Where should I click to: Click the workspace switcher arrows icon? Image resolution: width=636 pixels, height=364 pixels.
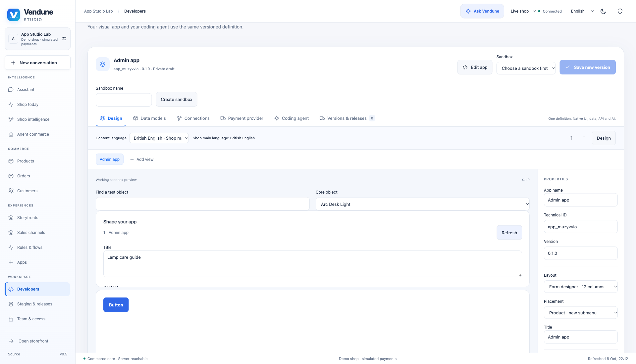64,39
